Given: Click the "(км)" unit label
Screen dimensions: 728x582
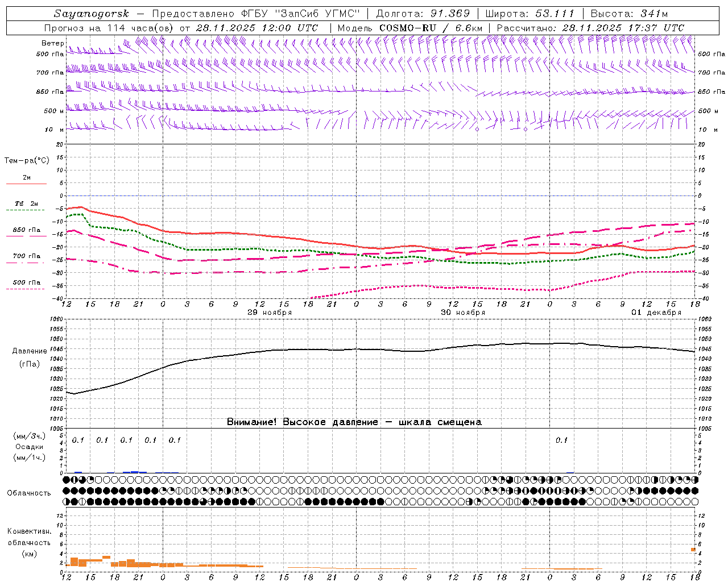Looking at the screenshot, I should (x=29, y=554).
